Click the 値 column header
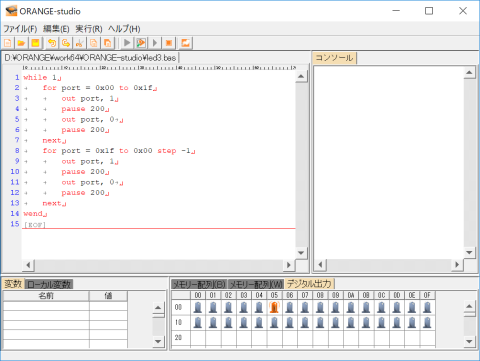 108,296
